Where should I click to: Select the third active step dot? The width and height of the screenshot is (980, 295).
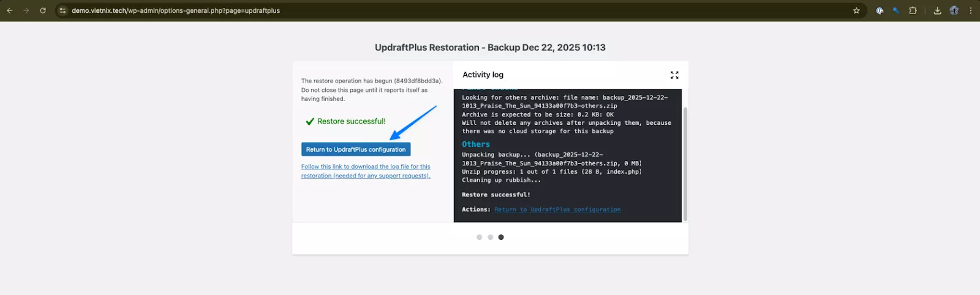point(501,237)
